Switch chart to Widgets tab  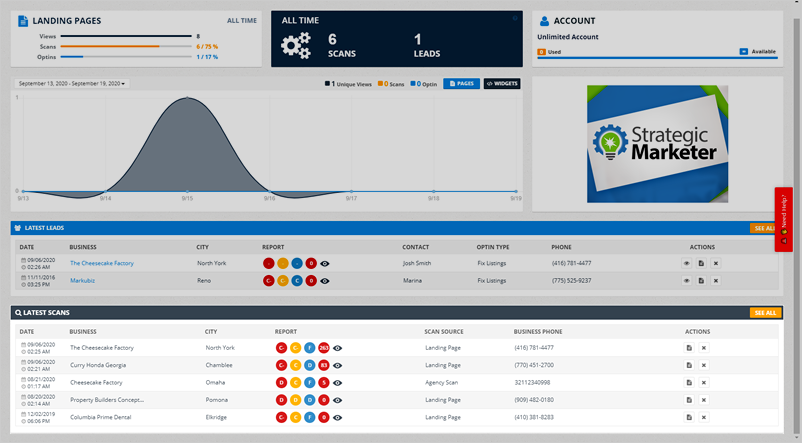tap(502, 84)
